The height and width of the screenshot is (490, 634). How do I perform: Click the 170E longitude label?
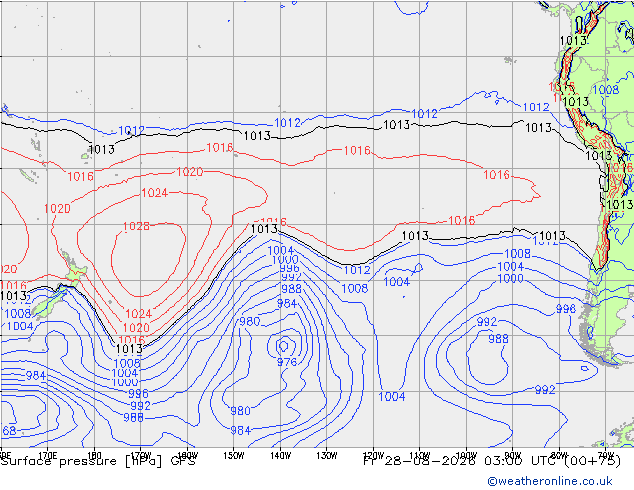point(47,456)
